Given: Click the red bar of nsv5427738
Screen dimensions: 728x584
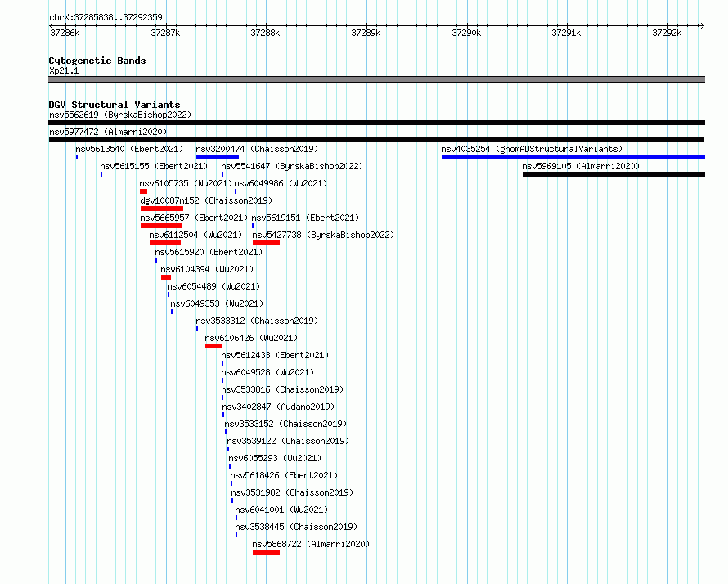Looking at the screenshot, I should [x=266, y=243].
